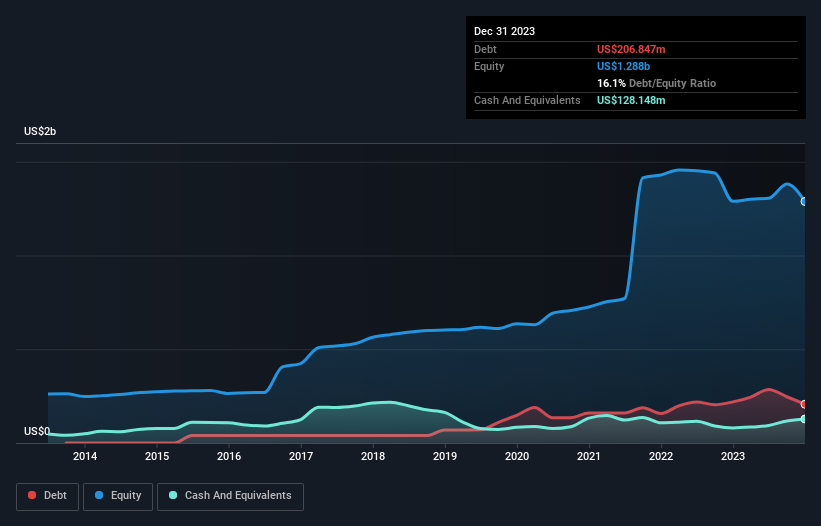Click the US$1.288b equity value
This screenshot has height=526, width=821.
point(623,66)
